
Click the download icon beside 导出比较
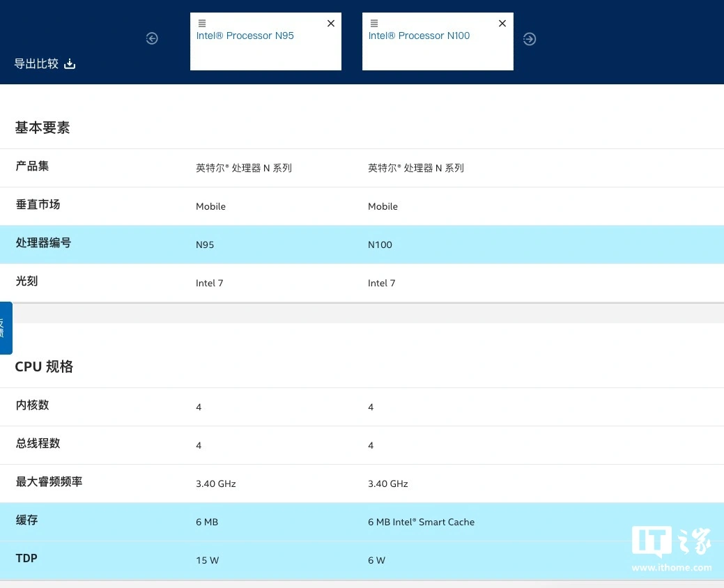tap(70, 64)
